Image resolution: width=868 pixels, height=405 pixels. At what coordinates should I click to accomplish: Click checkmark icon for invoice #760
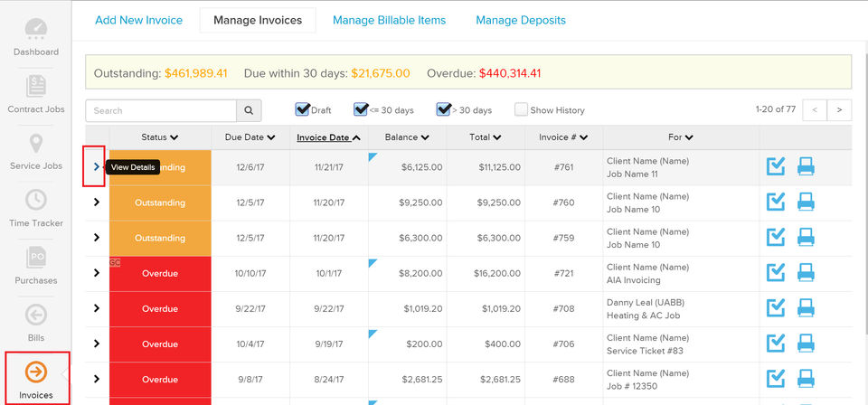tap(776, 202)
